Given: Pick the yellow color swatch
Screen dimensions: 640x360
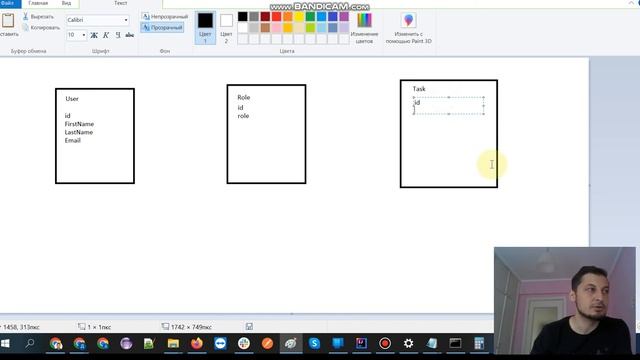Looking at the screenshot, I should click(x=299, y=17).
